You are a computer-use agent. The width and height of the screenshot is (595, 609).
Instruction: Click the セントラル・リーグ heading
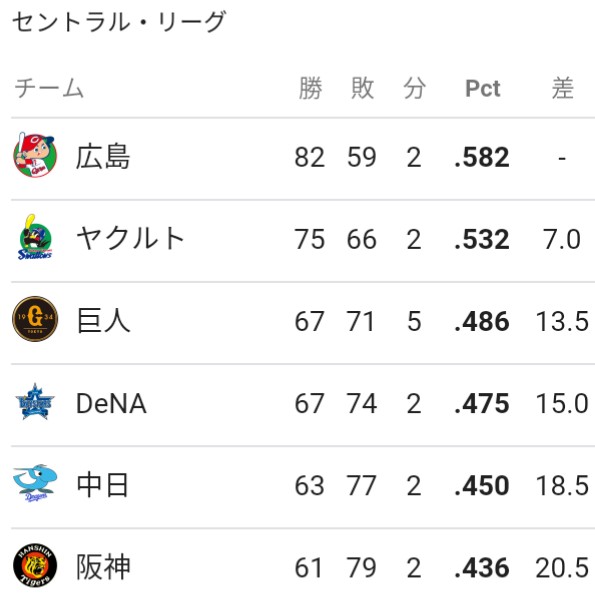pos(119,21)
